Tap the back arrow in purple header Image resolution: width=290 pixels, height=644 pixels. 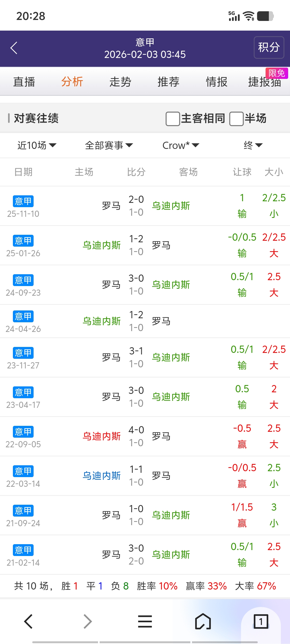tap(14, 48)
